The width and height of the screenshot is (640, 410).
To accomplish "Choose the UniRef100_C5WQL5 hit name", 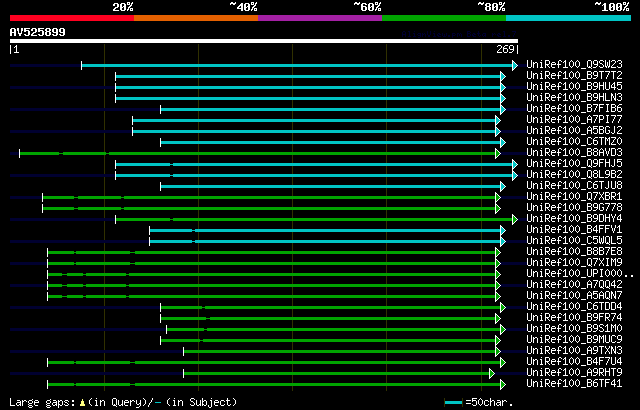I will pyautogui.click(x=574, y=241).
